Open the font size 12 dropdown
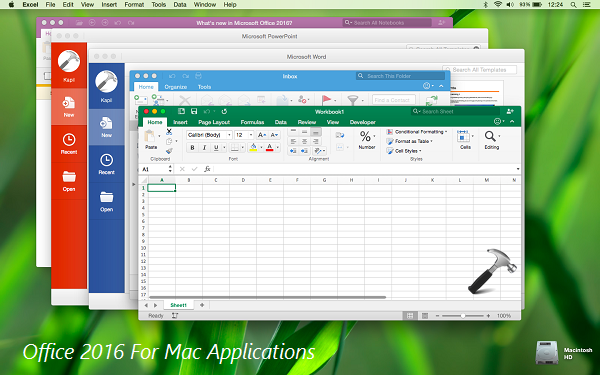The image size is (600, 375). pyautogui.click(x=251, y=135)
